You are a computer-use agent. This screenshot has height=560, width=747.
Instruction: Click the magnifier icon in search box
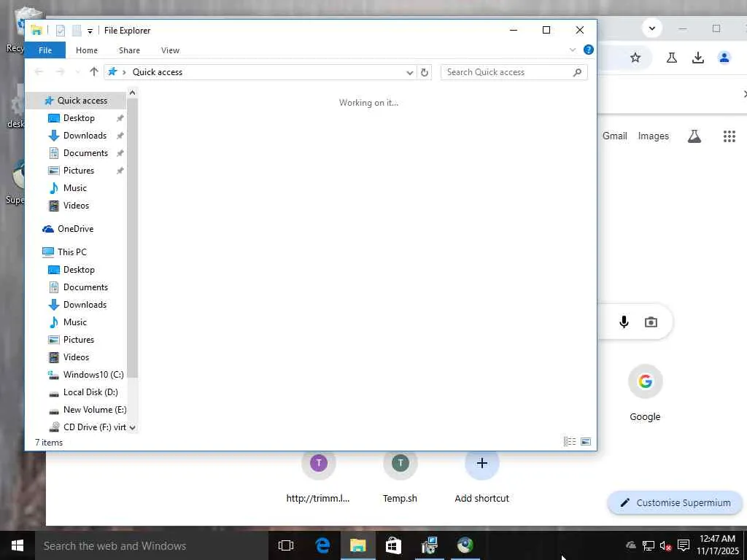pos(578,72)
